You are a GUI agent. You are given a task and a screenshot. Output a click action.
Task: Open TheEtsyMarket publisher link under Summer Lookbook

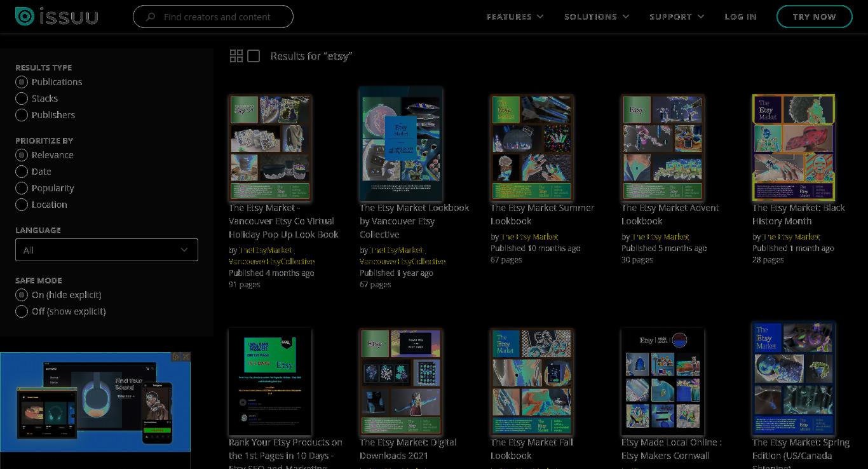coord(529,237)
